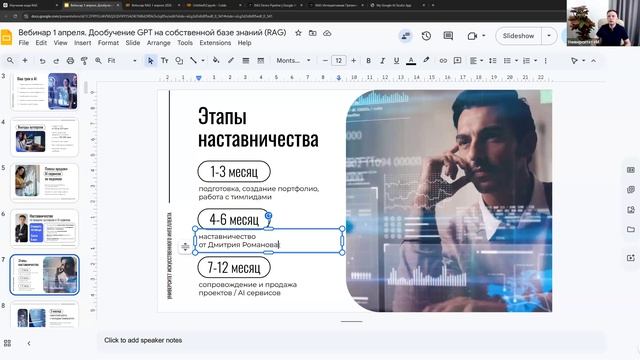
Task: Open the Extensions menu
Action: click(x=215, y=43)
